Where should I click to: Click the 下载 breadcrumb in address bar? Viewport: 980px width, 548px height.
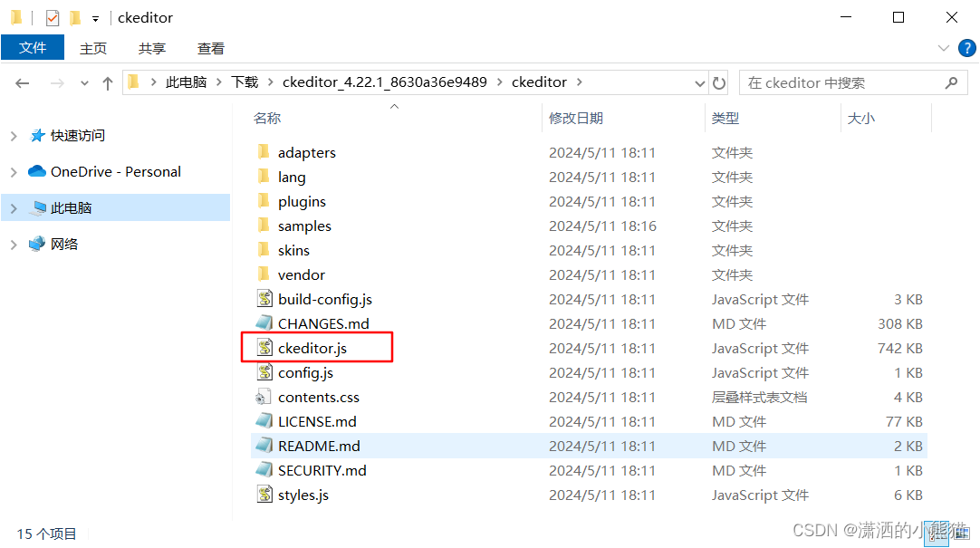pyautogui.click(x=245, y=82)
